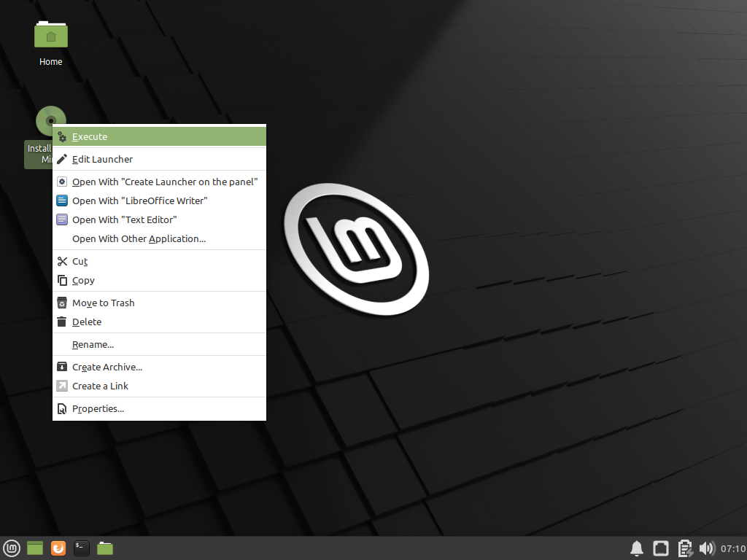Open the power manager battery icon
Image resolution: width=747 pixels, height=560 pixels.
pos(684,548)
